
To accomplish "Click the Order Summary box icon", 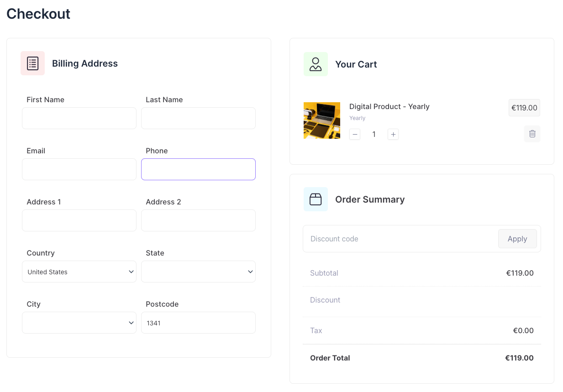I will (x=316, y=199).
